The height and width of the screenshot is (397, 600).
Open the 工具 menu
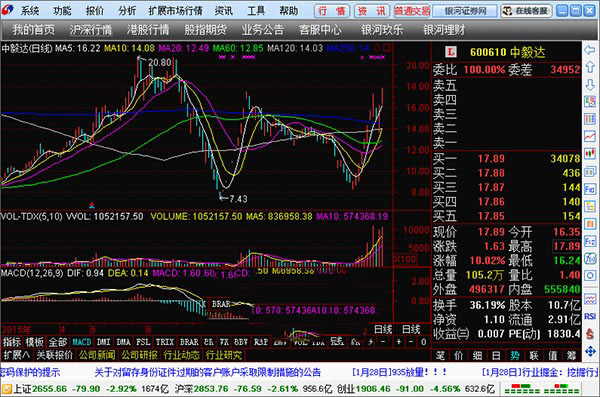click(x=256, y=11)
